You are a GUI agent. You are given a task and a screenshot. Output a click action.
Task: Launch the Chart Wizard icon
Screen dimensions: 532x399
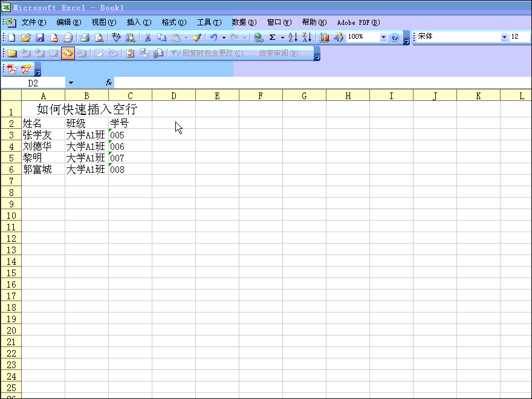pyautogui.click(x=325, y=37)
